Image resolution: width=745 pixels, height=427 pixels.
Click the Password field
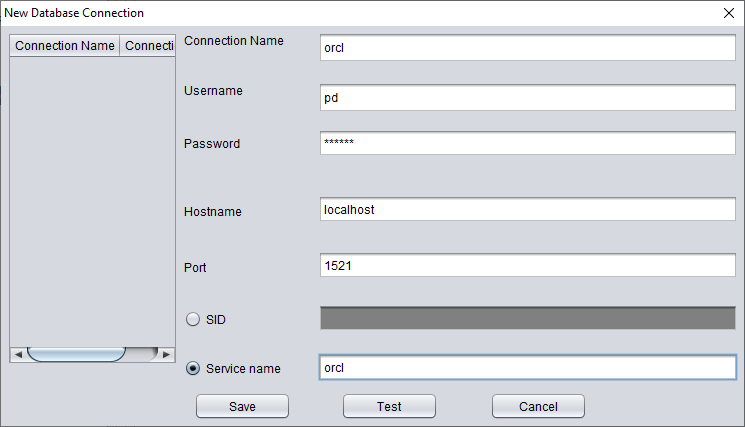pyautogui.click(x=528, y=142)
